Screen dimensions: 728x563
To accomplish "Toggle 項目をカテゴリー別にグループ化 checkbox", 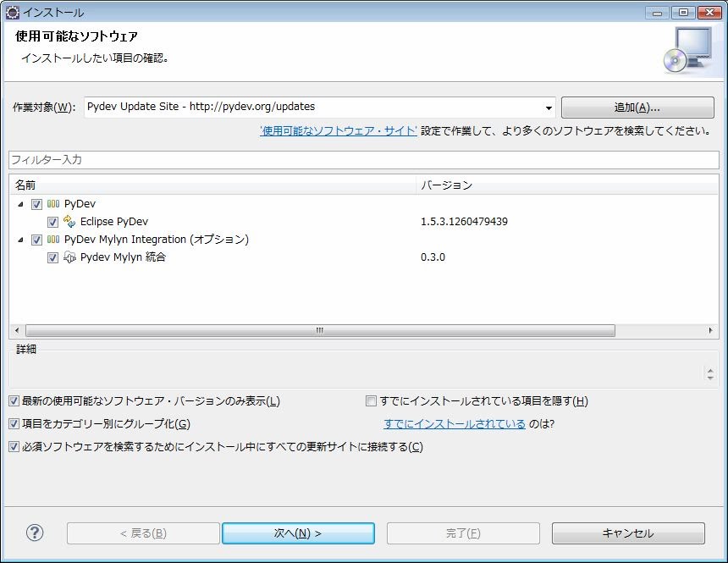I will click(x=14, y=423).
